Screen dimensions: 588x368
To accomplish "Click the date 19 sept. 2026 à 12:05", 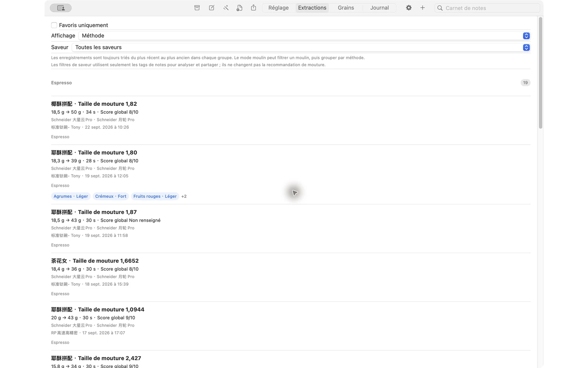I will 107,176.
